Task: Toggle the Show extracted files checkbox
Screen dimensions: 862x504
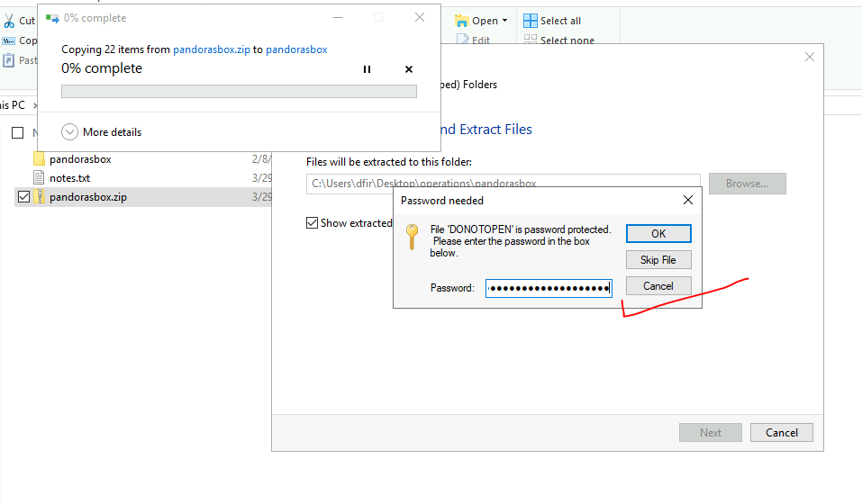Action: (x=313, y=223)
